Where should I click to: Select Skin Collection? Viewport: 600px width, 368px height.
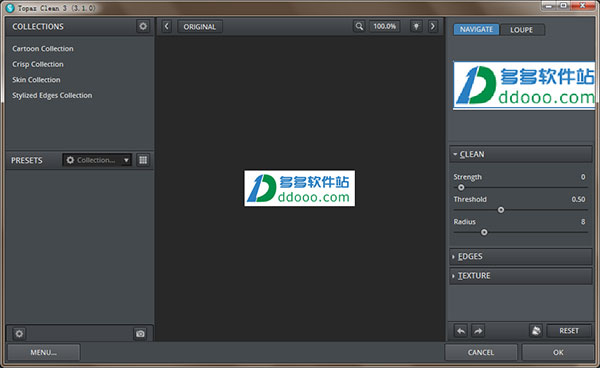(x=36, y=80)
